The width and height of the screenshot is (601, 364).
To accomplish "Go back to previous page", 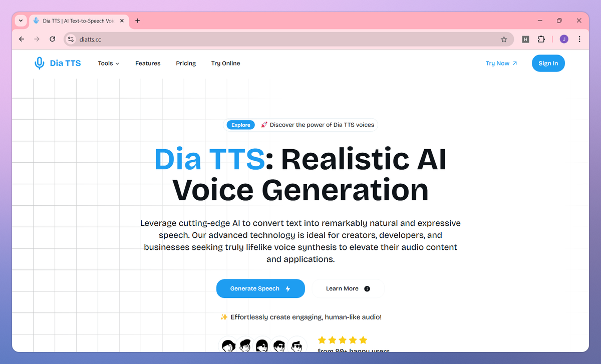I will point(22,39).
